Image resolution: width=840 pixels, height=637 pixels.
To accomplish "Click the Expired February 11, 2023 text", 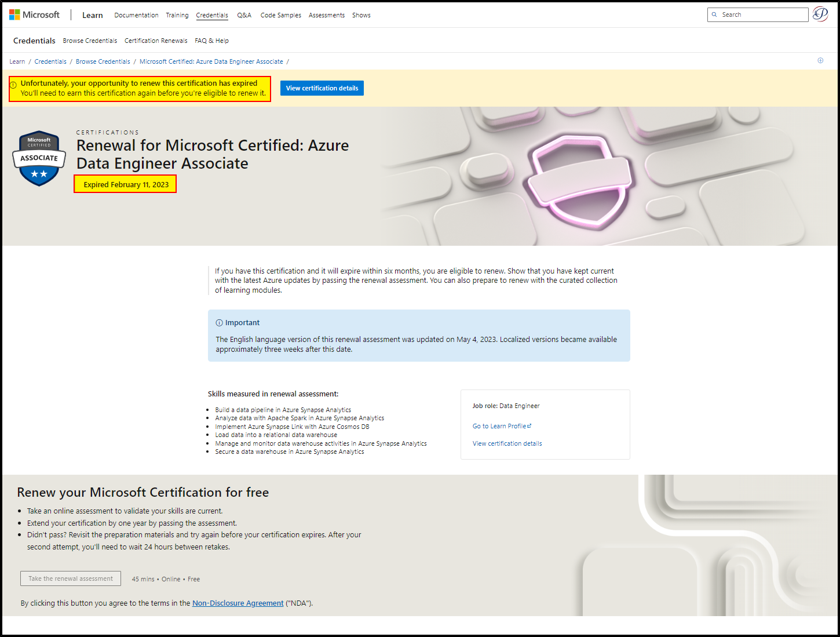I will [x=126, y=184].
